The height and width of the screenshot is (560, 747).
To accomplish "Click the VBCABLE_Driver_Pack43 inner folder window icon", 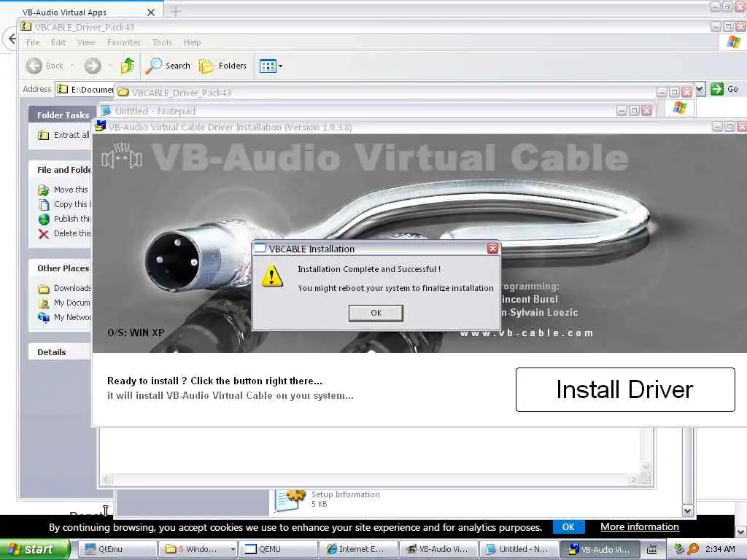I will pyautogui.click(x=123, y=92).
